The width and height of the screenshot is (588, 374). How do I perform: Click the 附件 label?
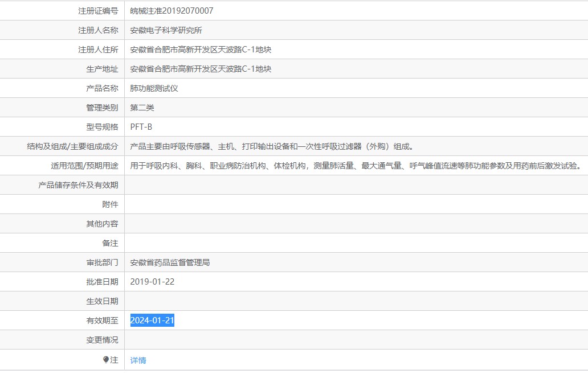click(111, 204)
